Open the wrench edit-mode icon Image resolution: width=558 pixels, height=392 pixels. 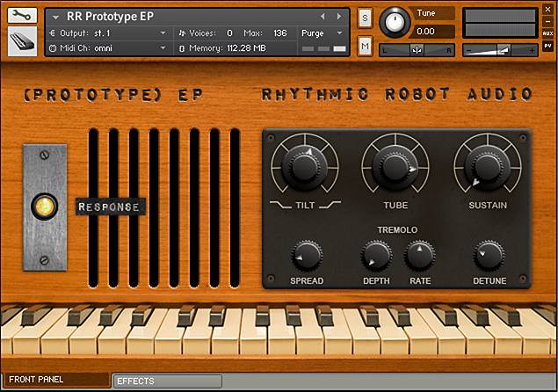(x=22, y=15)
